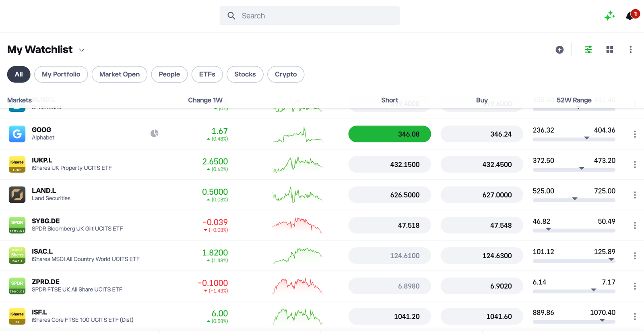Switch to grid view

click(x=610, y=49)
